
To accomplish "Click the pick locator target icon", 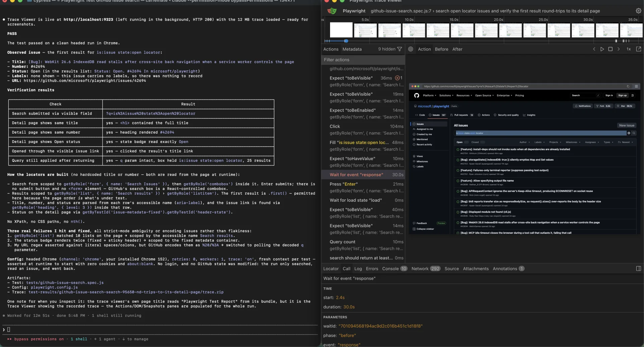I will [x=411, y=49].
